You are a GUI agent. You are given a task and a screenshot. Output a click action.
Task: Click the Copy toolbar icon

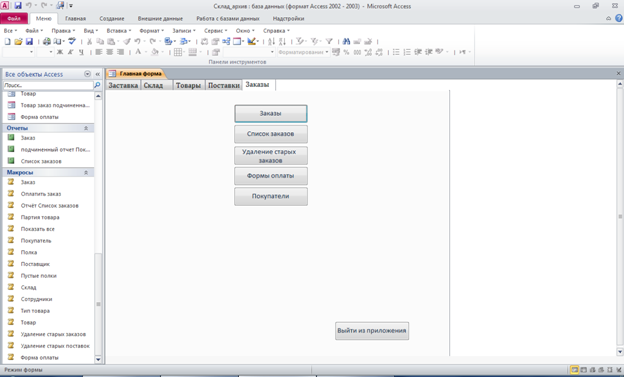point(100,41)
